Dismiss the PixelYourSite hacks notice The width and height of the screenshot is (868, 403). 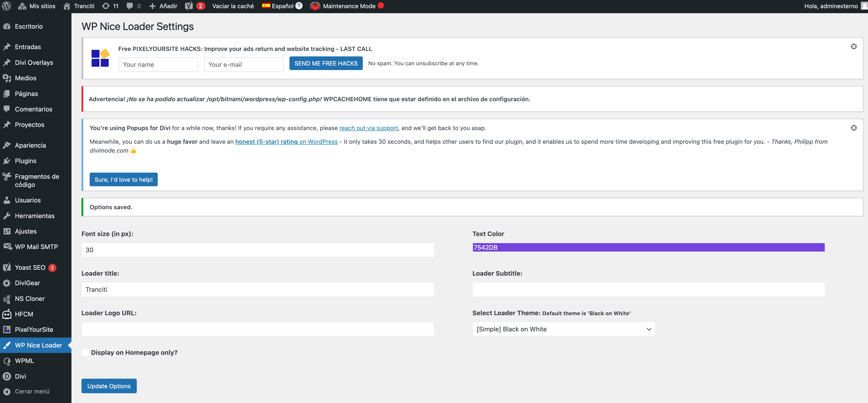[853, 46]
